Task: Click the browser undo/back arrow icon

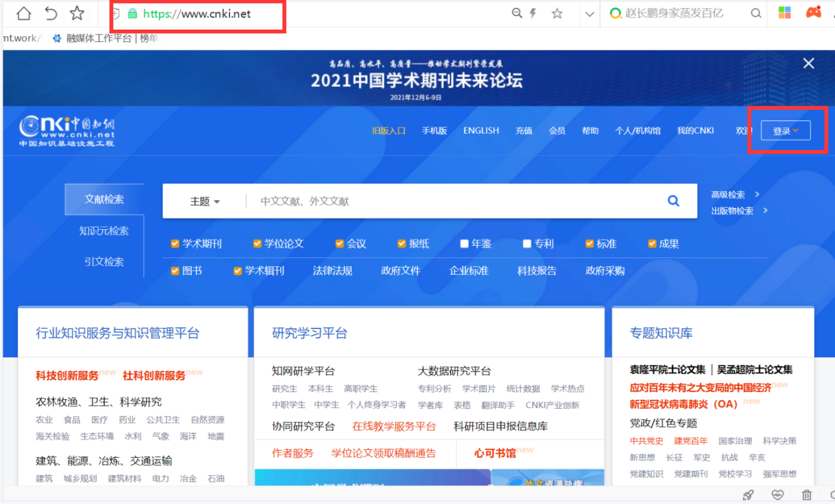Action: point(50,14)
